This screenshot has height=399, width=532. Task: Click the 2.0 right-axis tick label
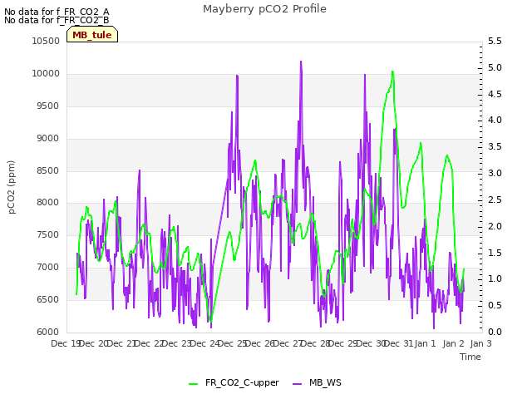coord(495,226)
